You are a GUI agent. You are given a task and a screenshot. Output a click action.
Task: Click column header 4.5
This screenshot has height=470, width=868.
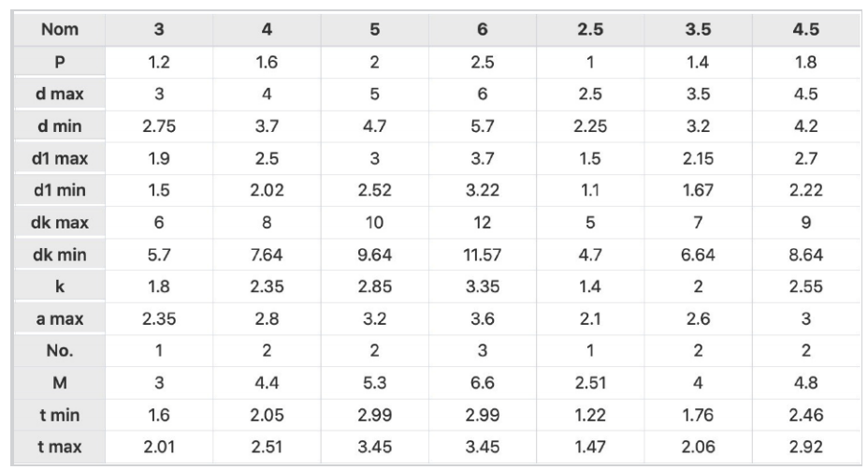pyautogui.click(x=806, y=29)
